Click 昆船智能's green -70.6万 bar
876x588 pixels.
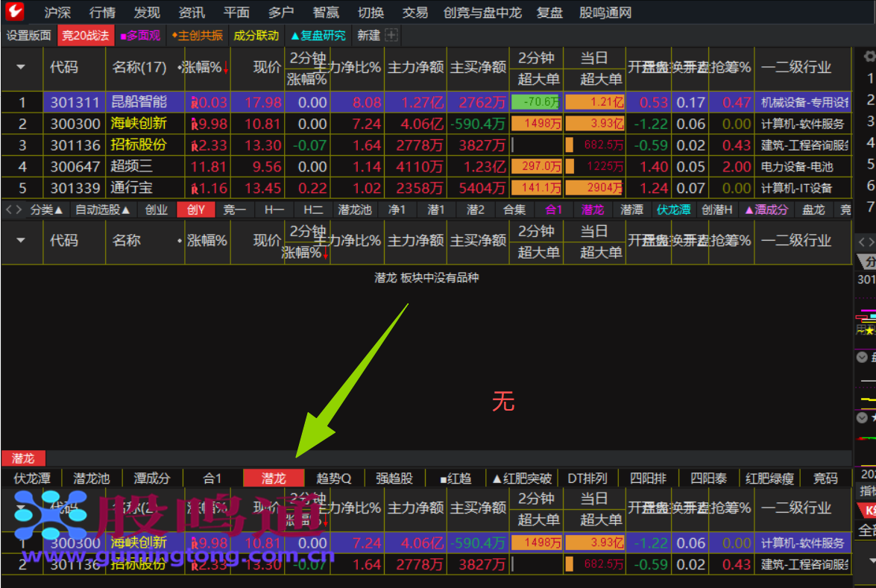click(535, 102)
